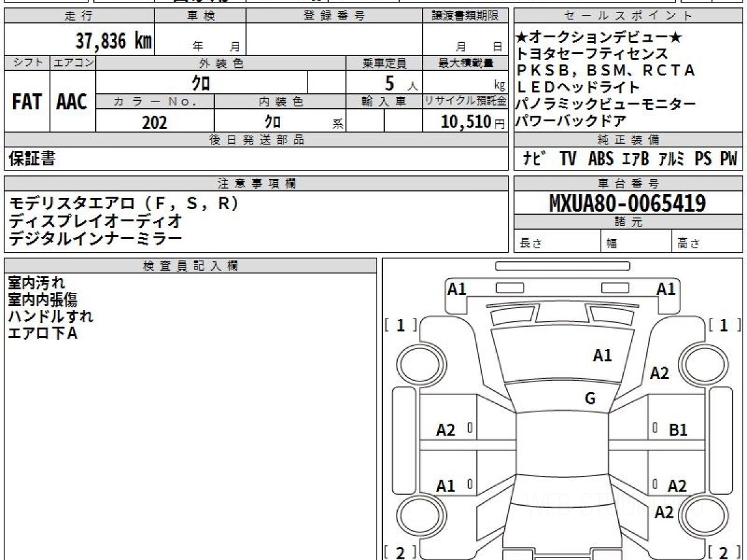
Task: Select the ナビ equipment item
Action: (x=534, y=159)
